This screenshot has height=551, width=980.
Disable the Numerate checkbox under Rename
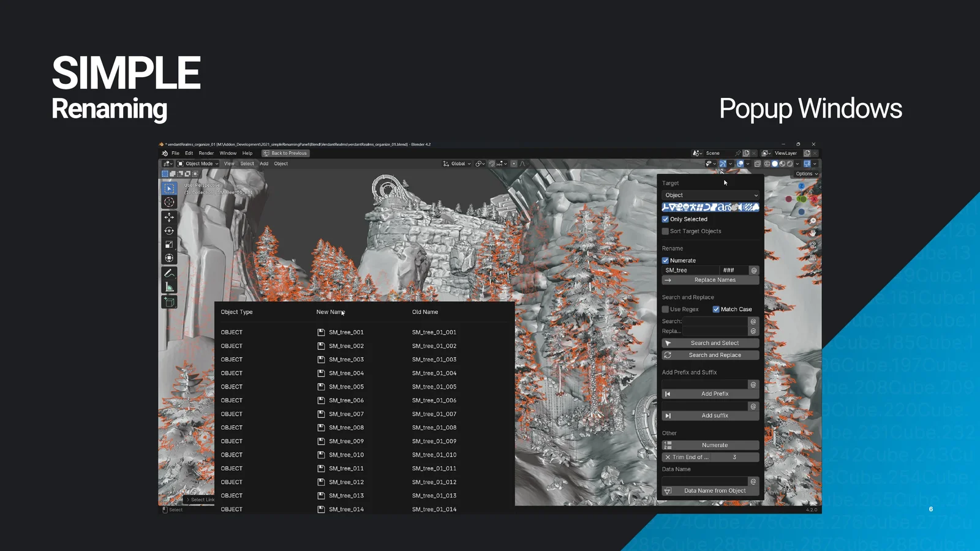[666, 261]
